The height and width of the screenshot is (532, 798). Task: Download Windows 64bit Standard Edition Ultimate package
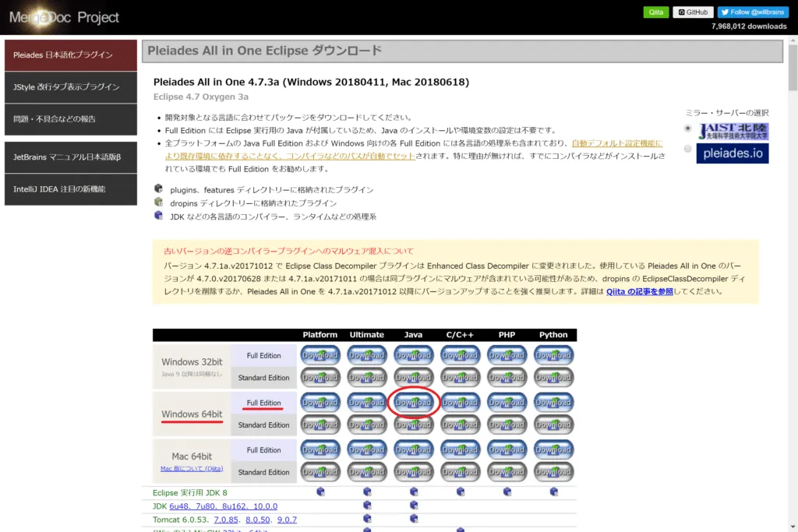point(367,425)
